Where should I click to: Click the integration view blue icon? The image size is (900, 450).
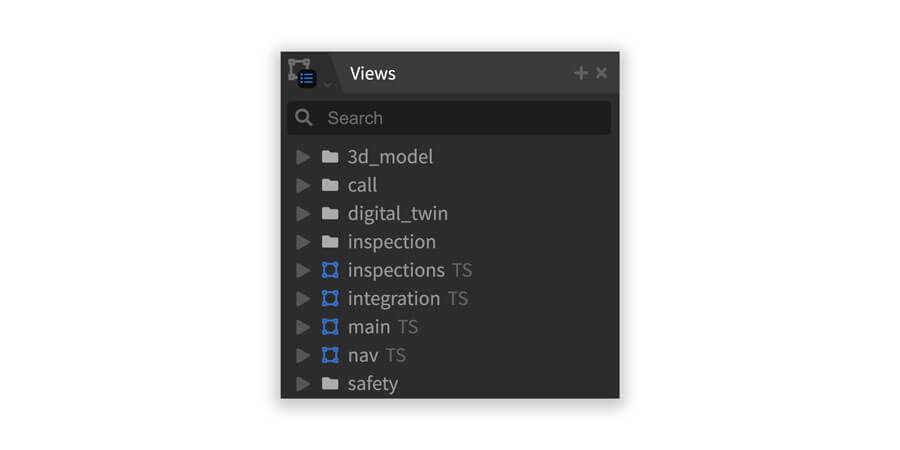tap(330, 298)
